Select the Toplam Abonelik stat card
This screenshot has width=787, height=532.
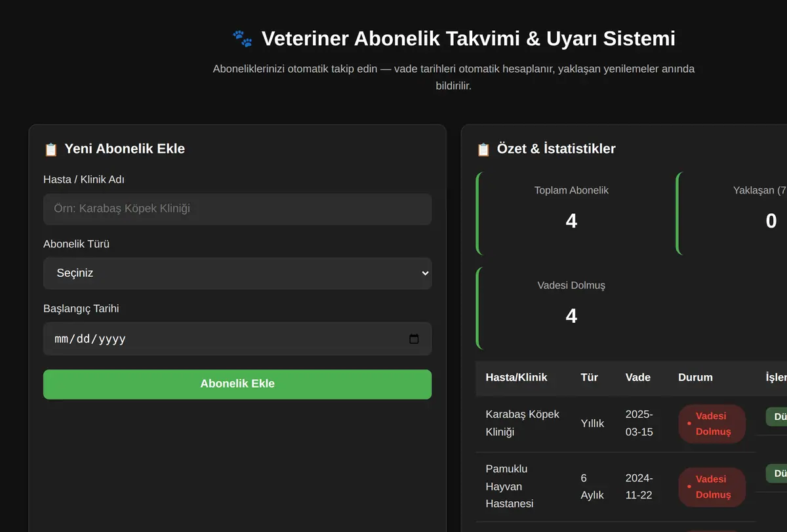(571, 213)
